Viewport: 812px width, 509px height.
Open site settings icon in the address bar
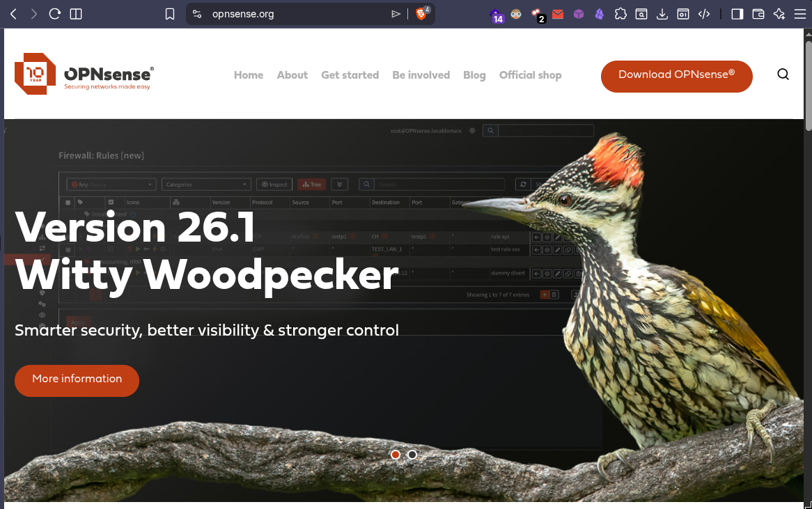[x=197, y=14]
